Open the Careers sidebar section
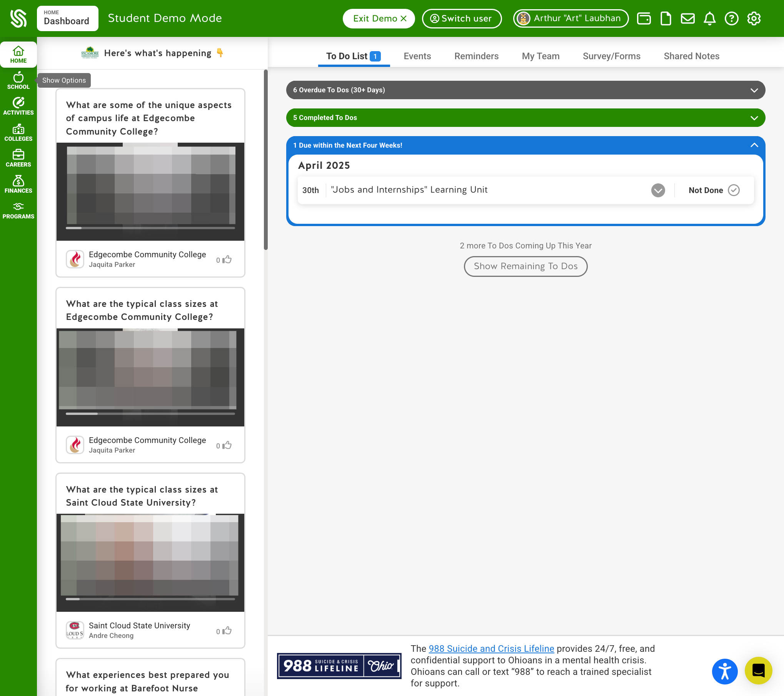This screenshot has height=696, width=784. coord(18,158)
